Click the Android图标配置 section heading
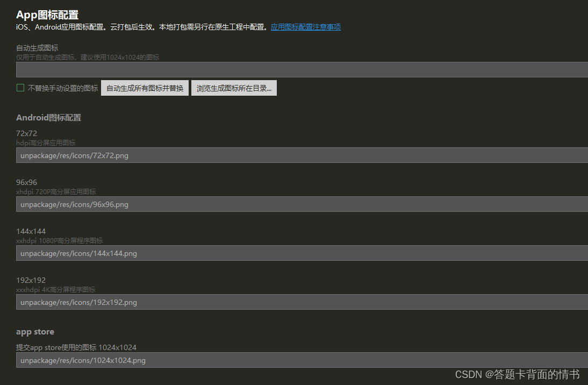Screen dimensions: 588x385 (49, 117)
